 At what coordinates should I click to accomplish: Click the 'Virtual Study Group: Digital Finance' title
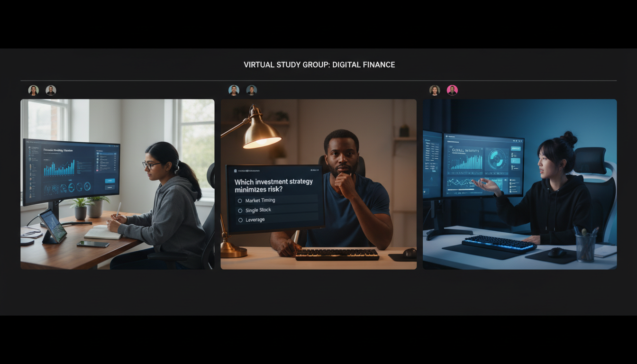(319, 64)
